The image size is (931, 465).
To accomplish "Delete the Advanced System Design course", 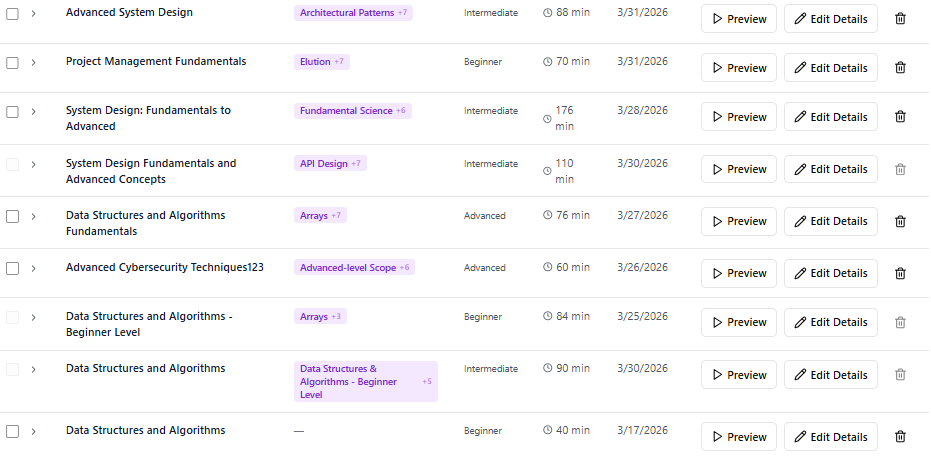I will tap(900, 19).
